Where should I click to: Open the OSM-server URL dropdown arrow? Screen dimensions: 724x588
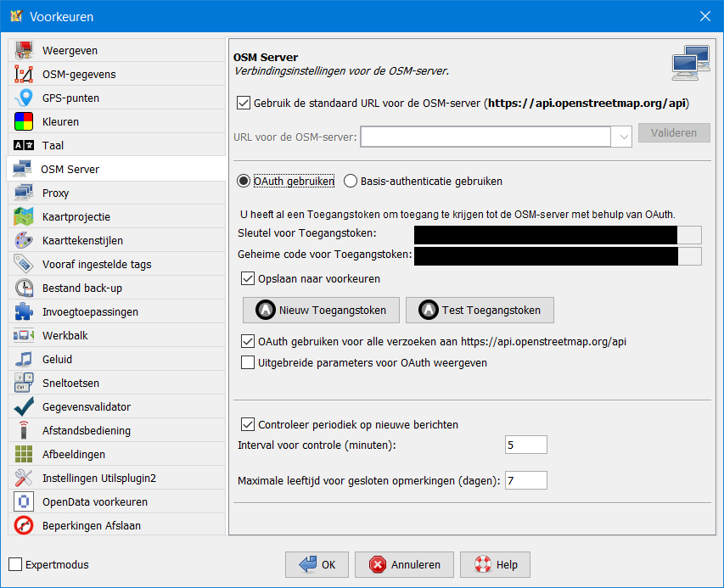(x=622, y=137)
